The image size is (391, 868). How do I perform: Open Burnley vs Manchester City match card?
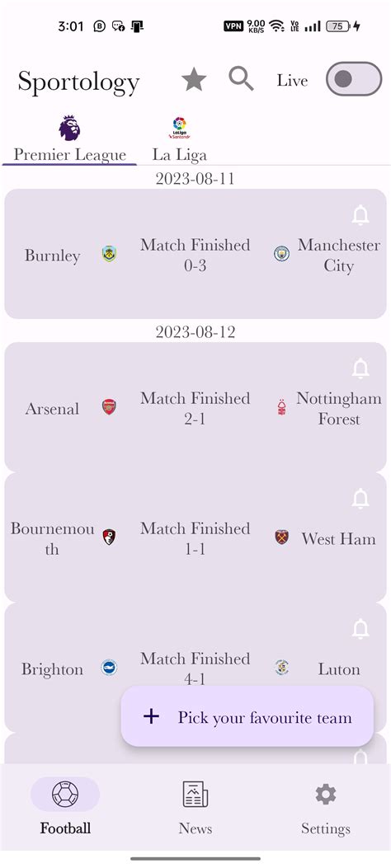pos(195,254)
